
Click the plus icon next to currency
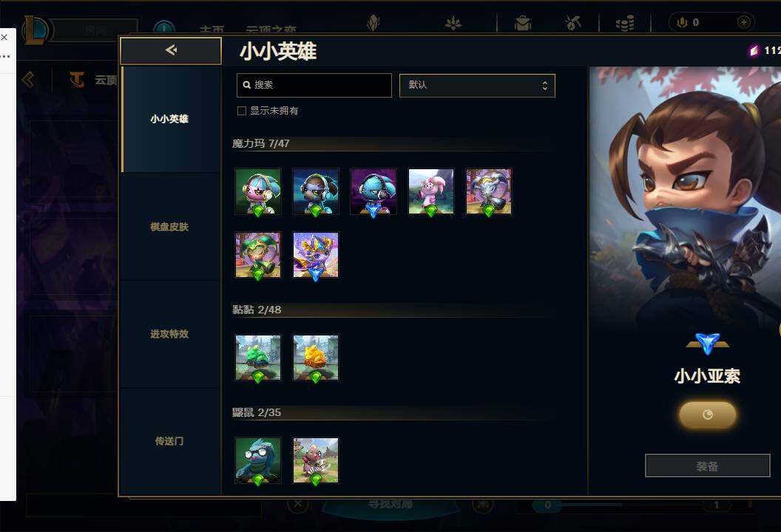click(x=743, y=22)
